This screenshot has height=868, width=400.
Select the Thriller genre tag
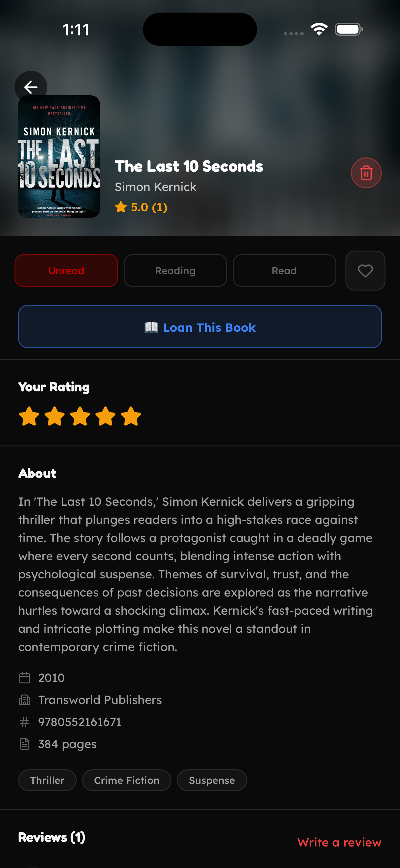47,781
